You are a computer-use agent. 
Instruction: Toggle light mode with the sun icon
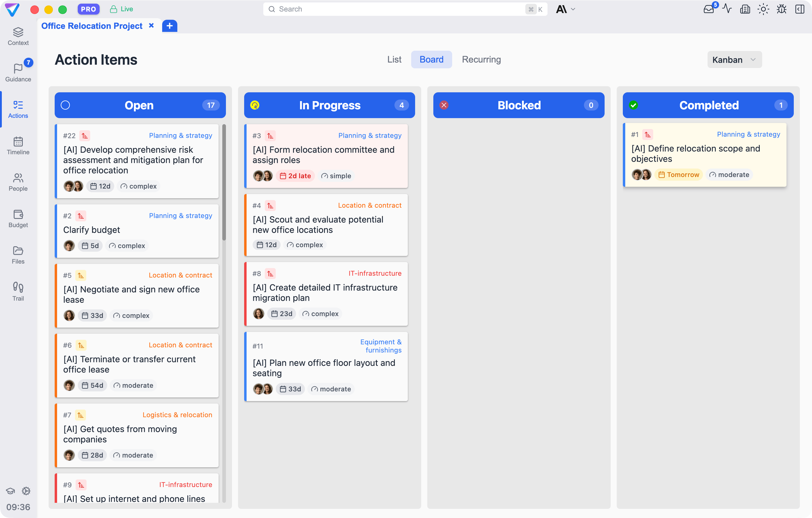(763, 9)
